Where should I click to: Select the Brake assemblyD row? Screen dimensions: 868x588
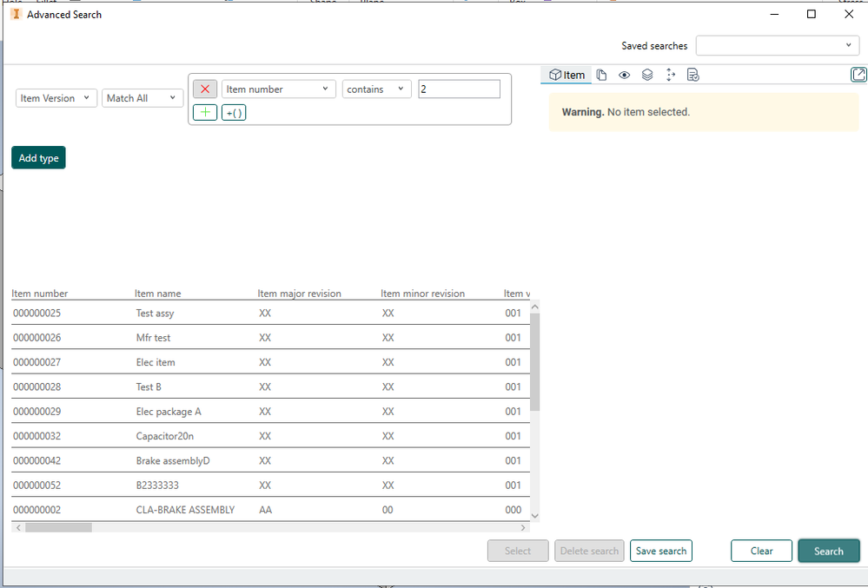pos(270,461)
